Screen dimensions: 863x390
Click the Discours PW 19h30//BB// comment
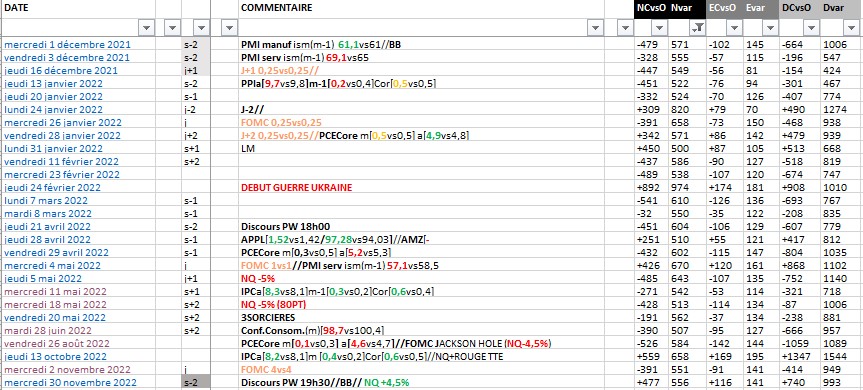coord(421,382)
